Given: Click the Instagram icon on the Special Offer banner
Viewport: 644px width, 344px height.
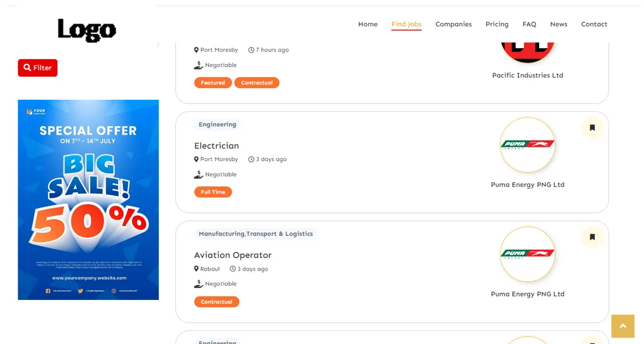Looking at the screenshot, I should click(x=113, y=291).
